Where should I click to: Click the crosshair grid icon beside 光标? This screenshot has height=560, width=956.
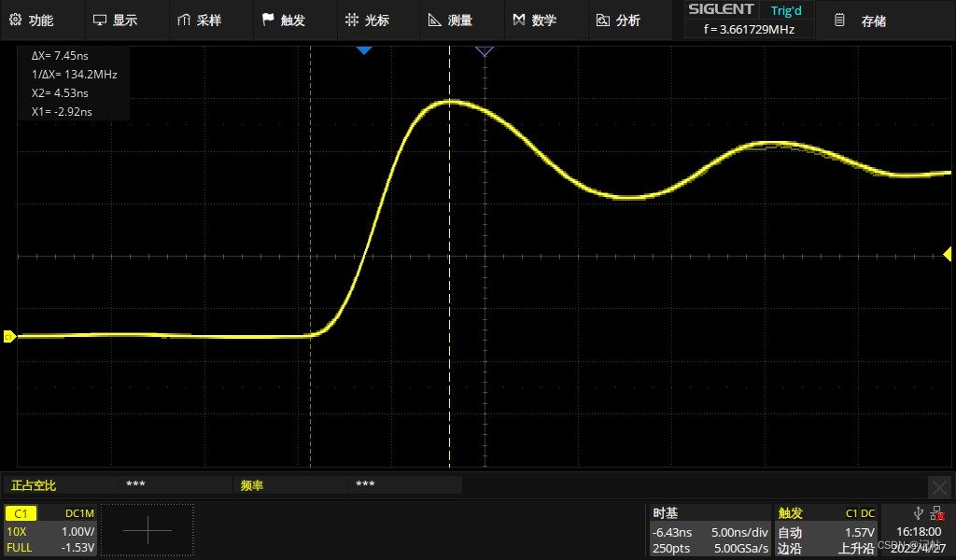click(x=352, y=20)
